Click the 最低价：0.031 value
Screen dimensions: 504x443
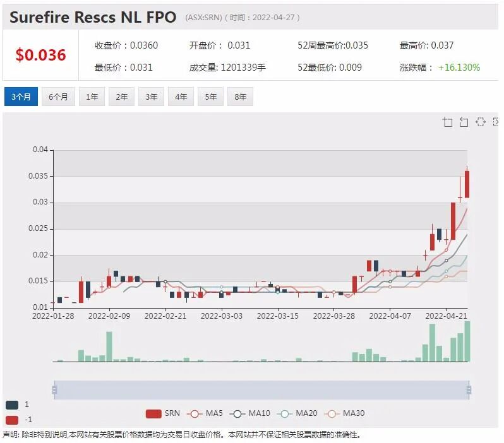123,68
